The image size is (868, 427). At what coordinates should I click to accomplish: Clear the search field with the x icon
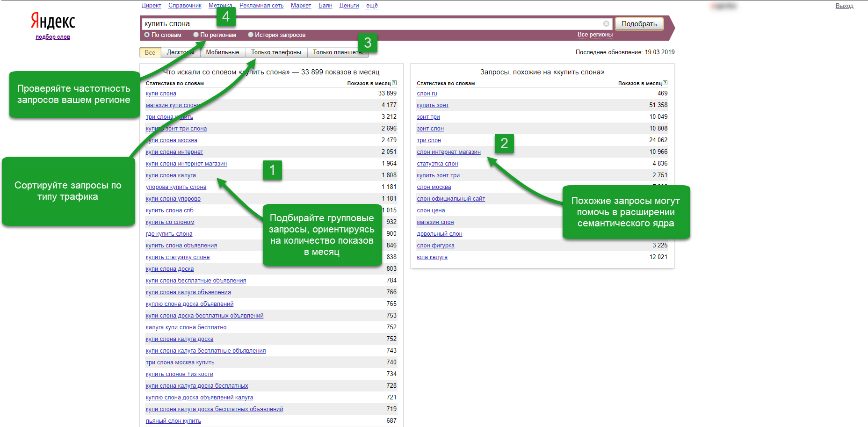[606, 23]
